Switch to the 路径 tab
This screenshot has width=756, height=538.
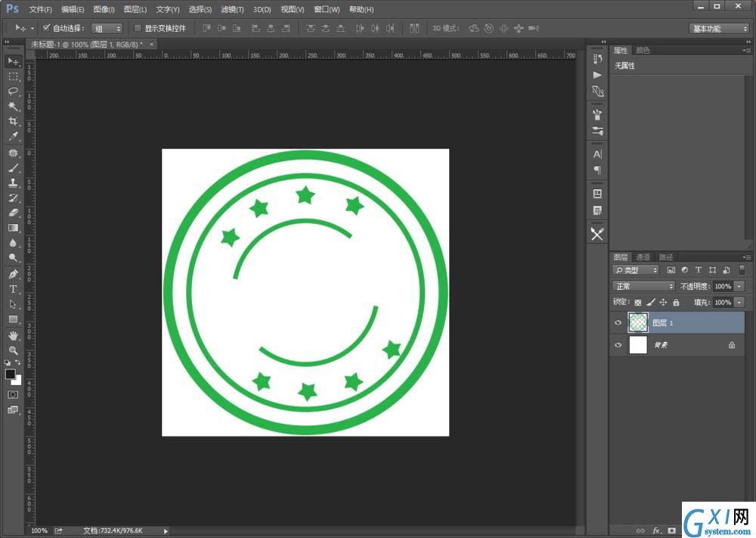pyautogui.click(x=666, y=257)
